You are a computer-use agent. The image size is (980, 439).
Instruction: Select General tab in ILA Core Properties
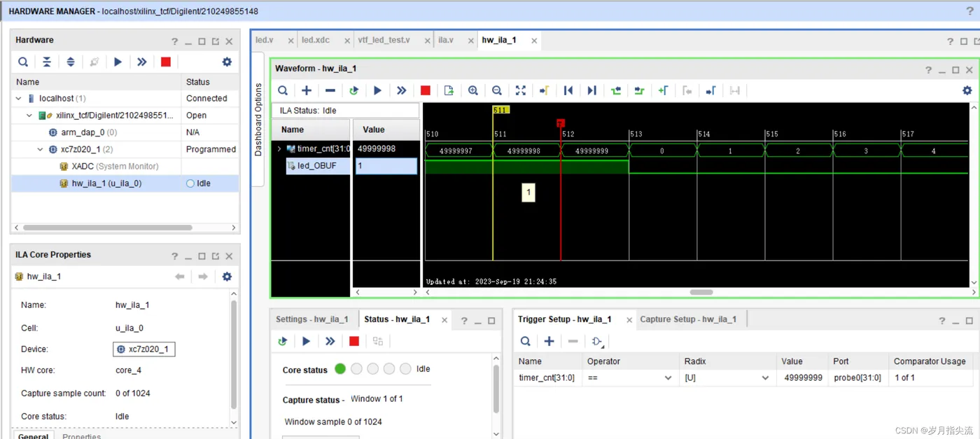[x=33, y=435]
